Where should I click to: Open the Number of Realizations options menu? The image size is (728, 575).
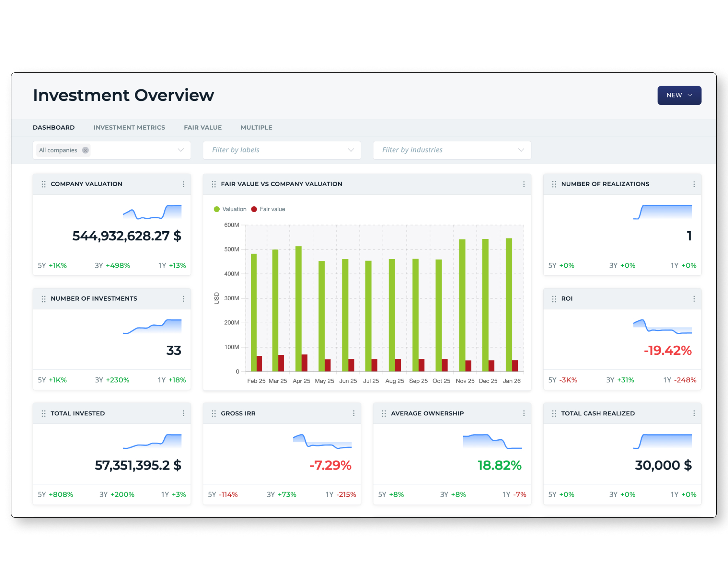coord(694,184)
